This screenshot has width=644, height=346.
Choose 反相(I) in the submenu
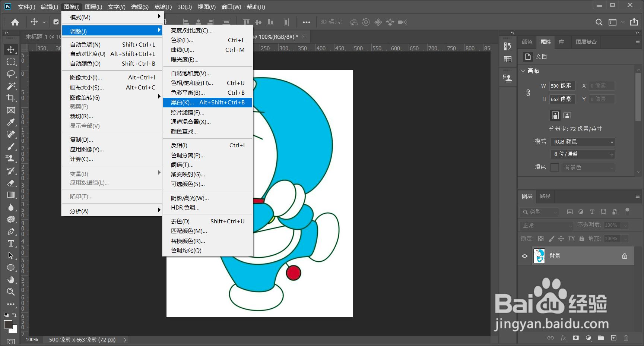click(208, 145)
